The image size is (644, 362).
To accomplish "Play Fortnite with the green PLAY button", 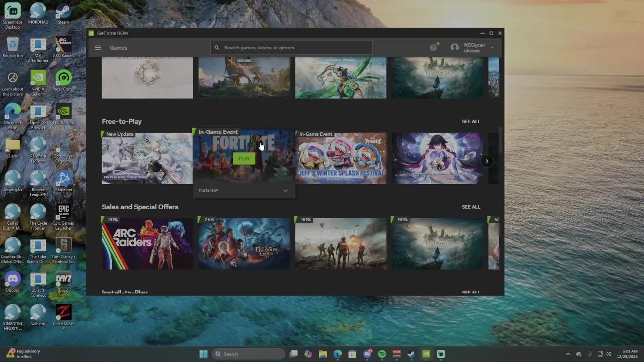I will point(244,158).
